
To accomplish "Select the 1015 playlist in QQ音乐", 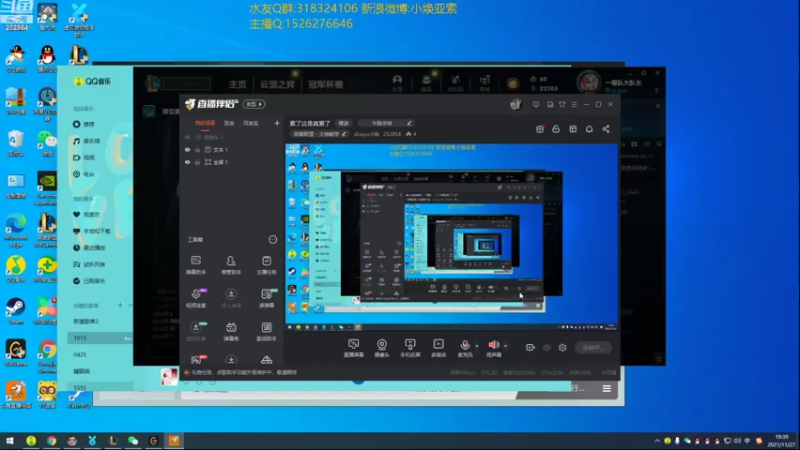I will pos(99,338).
